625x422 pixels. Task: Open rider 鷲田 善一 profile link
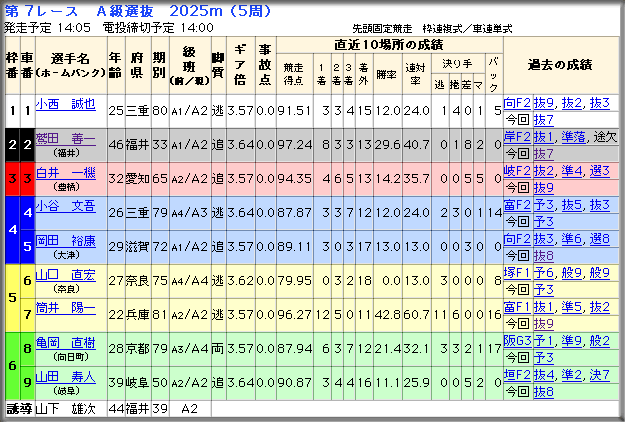pos(66,139)
